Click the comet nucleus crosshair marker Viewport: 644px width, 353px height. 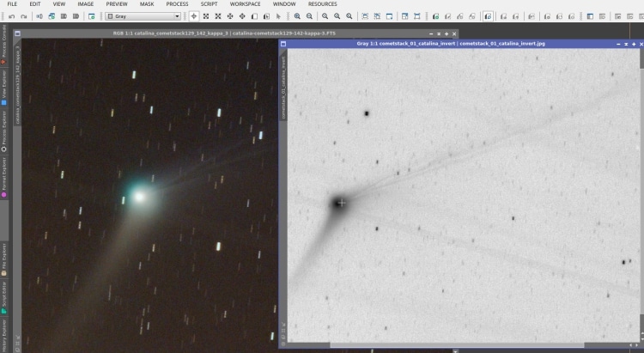tap(342, 203)
